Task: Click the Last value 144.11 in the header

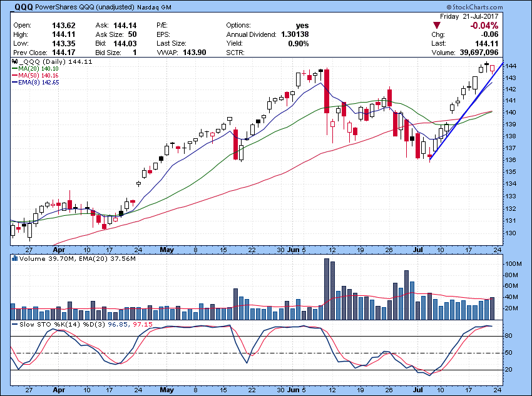Action: pos(486,43)
